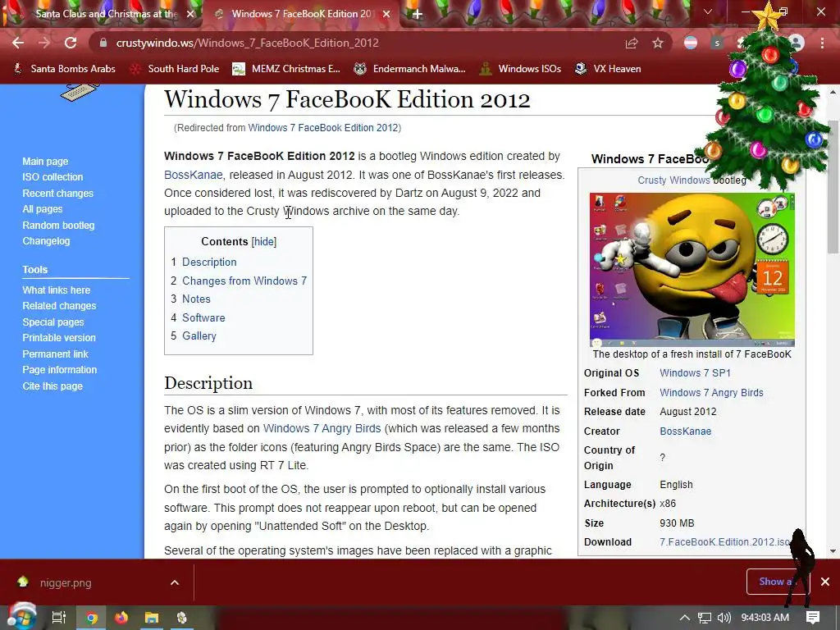Open Windows 7 SP1 infobox link
The image size is (840, 630).
(695, 373)
